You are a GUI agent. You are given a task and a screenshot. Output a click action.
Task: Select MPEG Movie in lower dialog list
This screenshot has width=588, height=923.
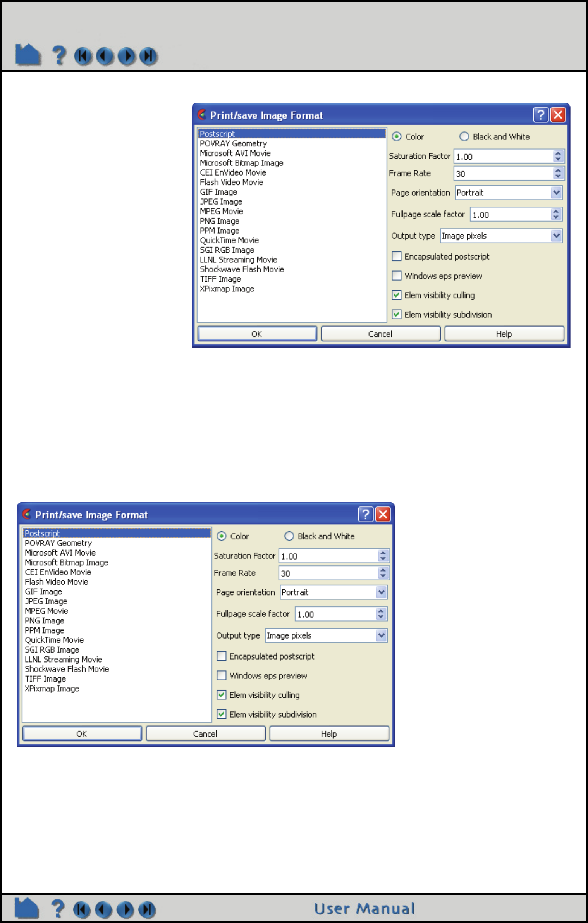pyautogui.click(x=46, y=611)
